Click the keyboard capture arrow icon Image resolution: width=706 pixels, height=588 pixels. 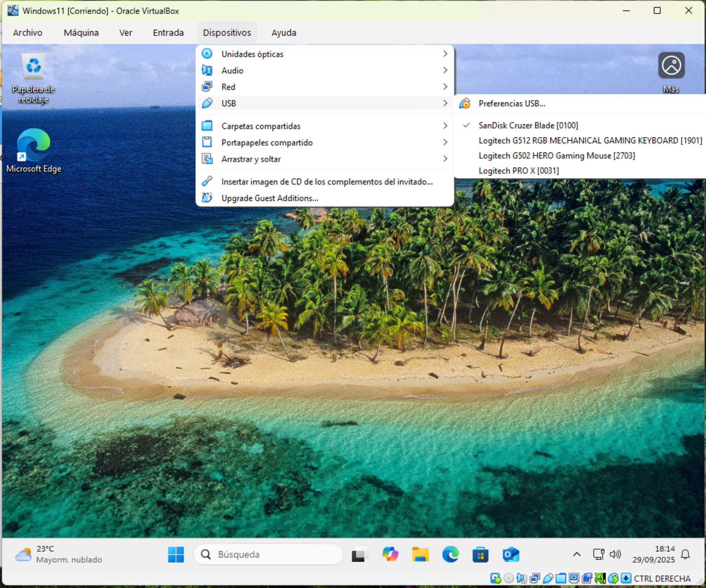point(626,578)
